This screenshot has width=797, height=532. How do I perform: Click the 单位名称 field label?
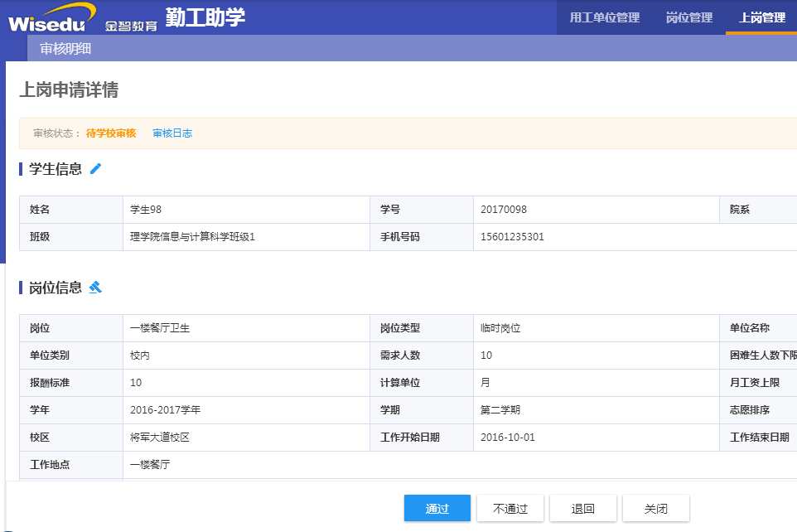point(750,328)
